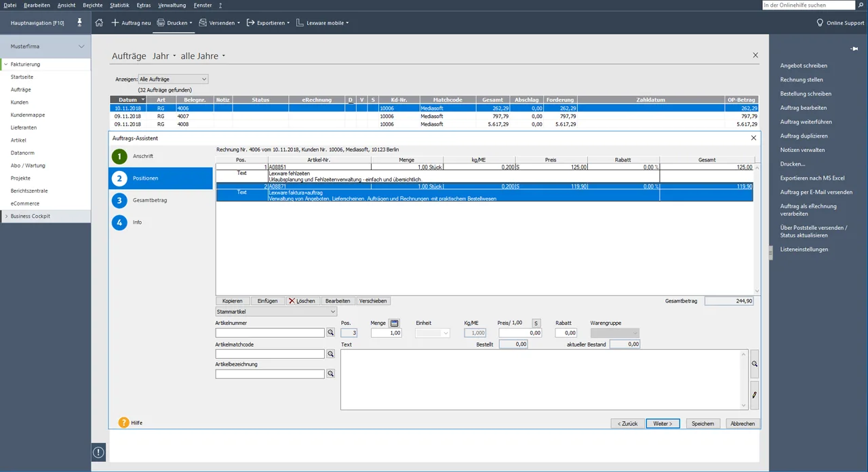The image size is (868, 472).
Task: Delete position with Löschen button
Action: click(302, 300)
